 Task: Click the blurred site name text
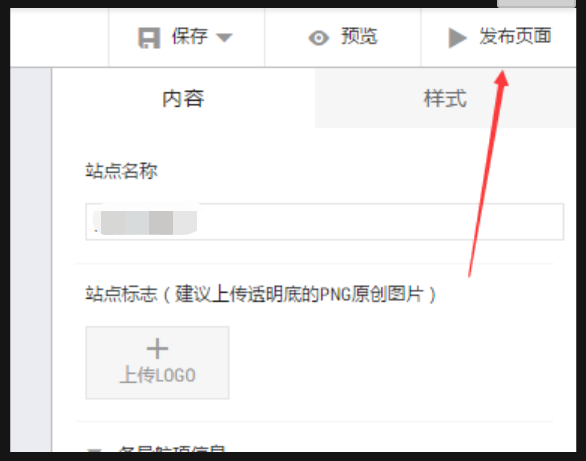[x=145, y=222]
